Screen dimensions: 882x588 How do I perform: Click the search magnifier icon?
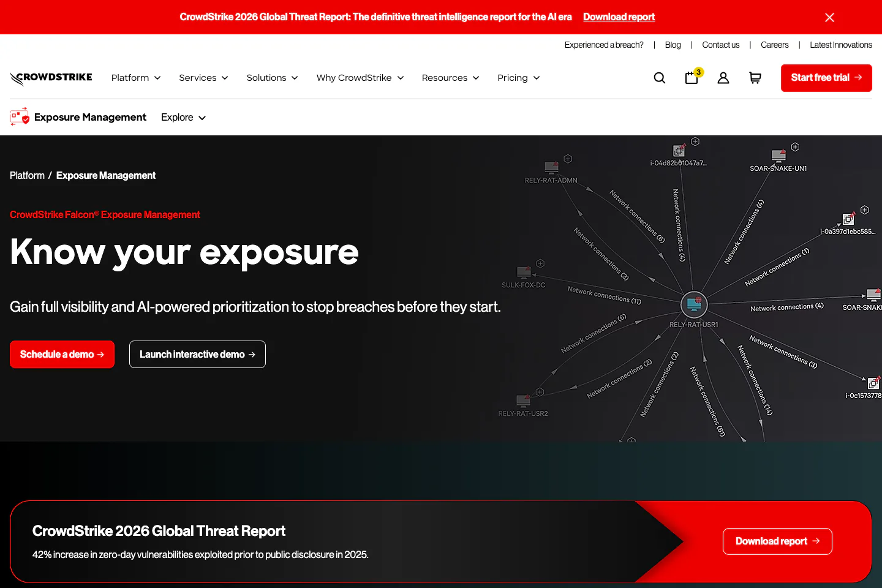pos(660,78)
